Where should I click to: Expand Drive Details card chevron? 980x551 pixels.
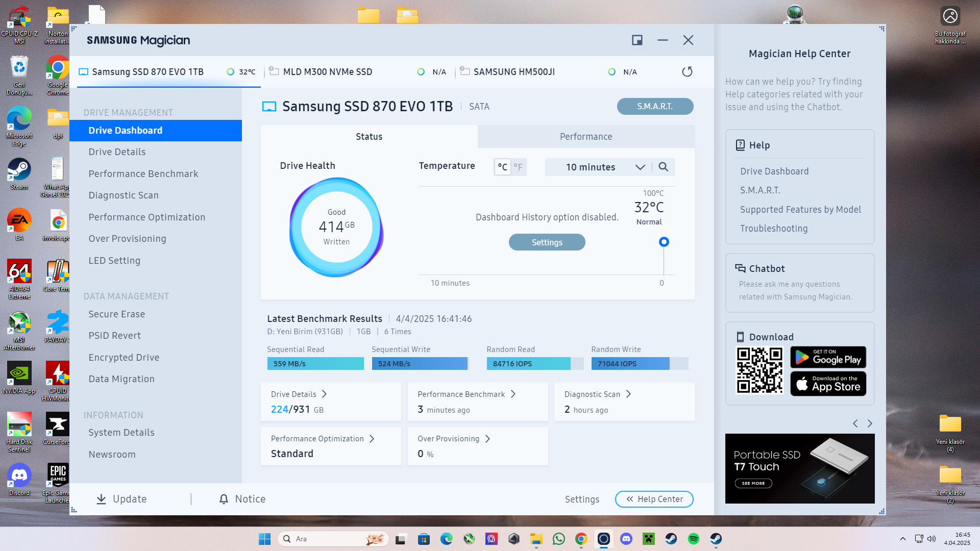click(x=324, y=394)
